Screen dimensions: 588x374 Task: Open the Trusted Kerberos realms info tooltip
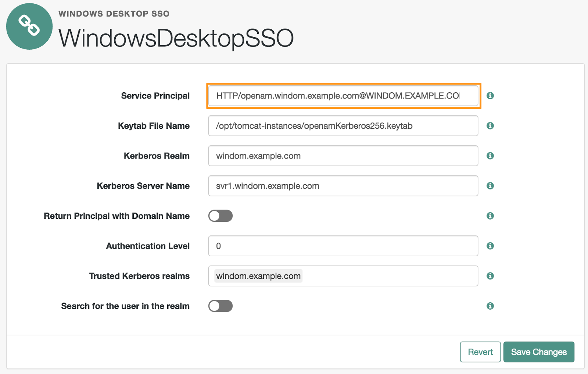click(x=490, y=276)
